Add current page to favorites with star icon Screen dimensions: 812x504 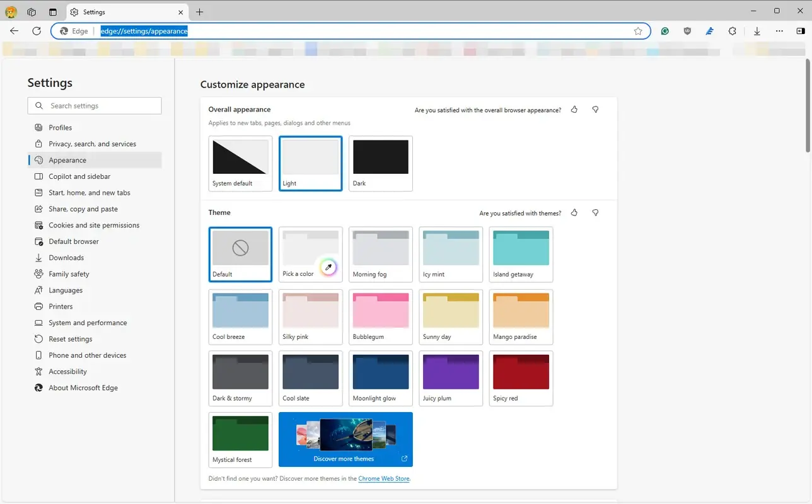click(638, 31)
